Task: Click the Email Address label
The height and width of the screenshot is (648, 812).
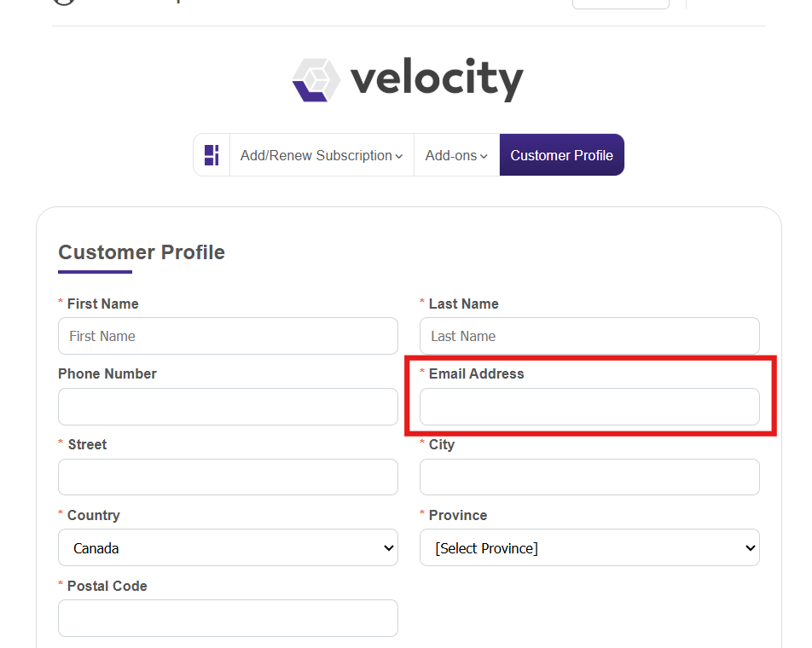Action: 476,373
